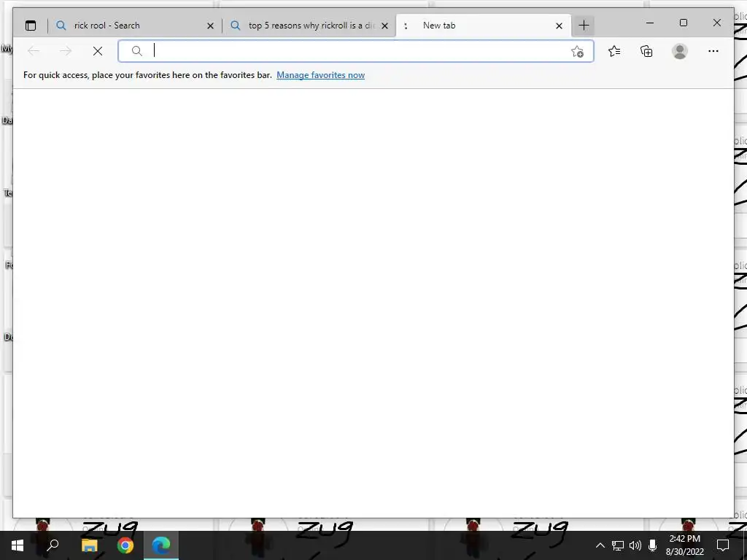
Task: Go forward with the forward arrow
Action: click(x=66, y=51)
